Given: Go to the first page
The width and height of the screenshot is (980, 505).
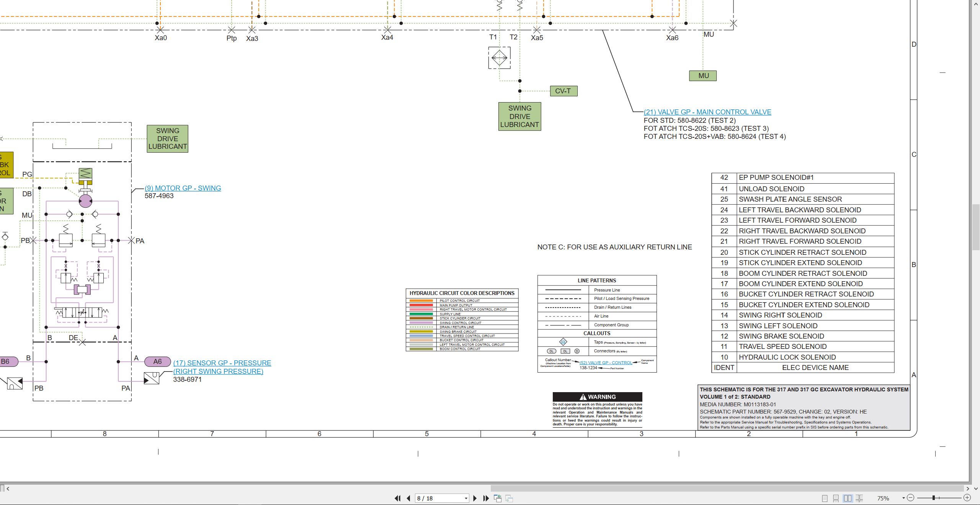Looking at the screenshot, I should [x=398, y=498].
